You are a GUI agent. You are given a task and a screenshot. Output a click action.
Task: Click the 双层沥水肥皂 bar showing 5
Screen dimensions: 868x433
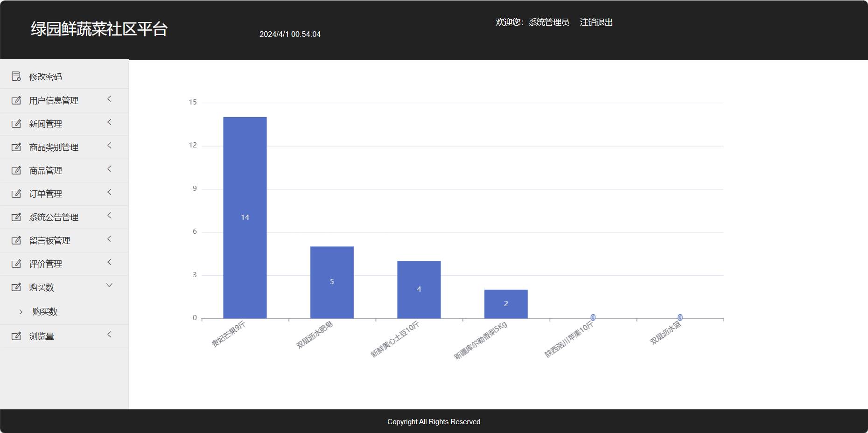coord(332,282)
